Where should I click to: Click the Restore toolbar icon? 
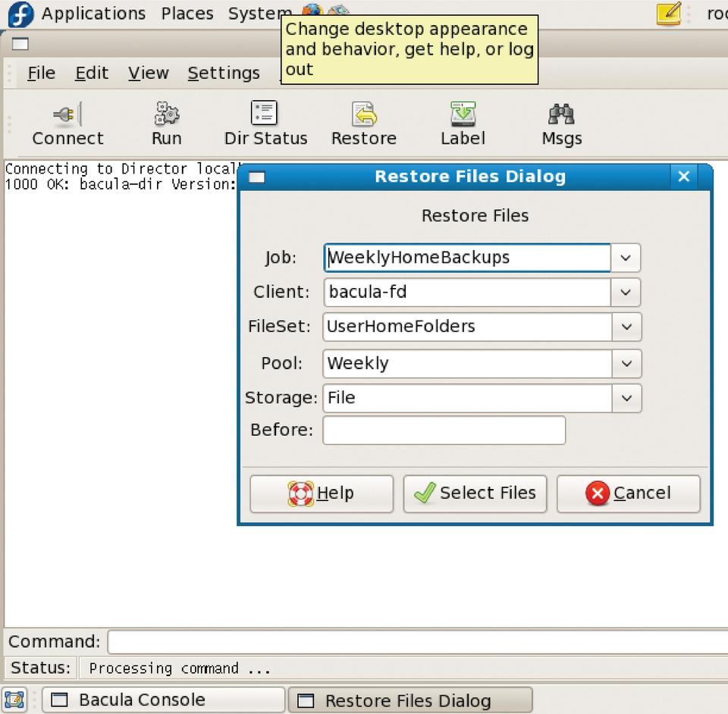tap(364, 114)
